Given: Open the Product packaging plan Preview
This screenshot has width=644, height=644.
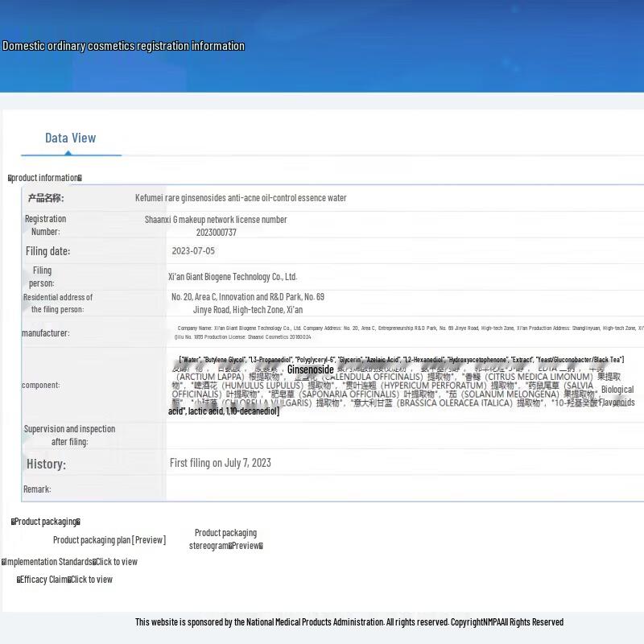Looking at the screenshot, I should point(109,540).
